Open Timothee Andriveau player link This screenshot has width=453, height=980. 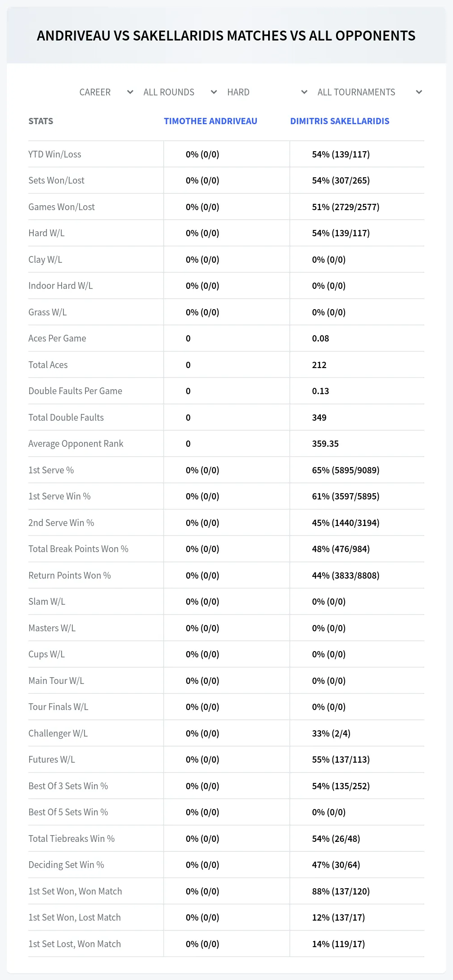coord(211,121)
